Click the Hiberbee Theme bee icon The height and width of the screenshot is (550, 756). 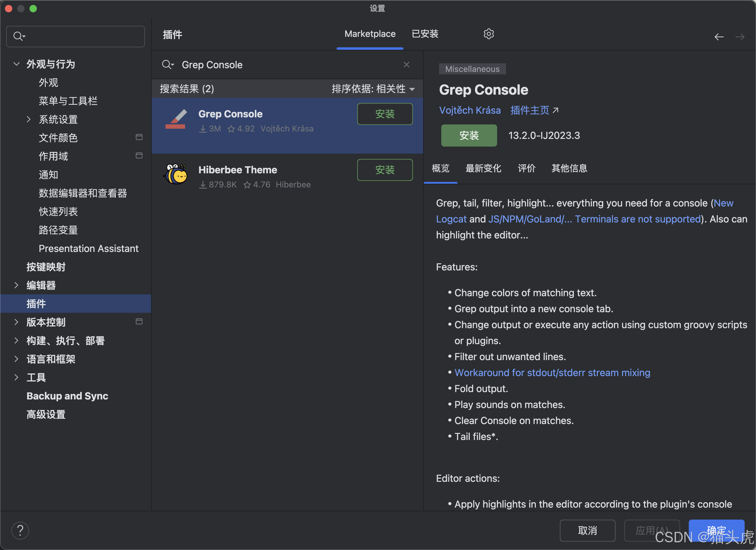click(x=176, y=175)
